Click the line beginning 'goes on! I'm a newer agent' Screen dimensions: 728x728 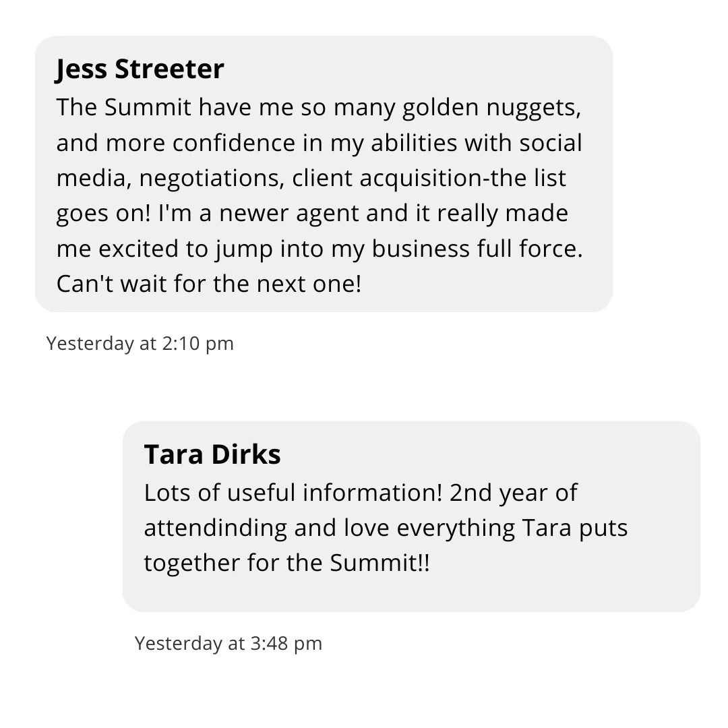tap(312, 214)
